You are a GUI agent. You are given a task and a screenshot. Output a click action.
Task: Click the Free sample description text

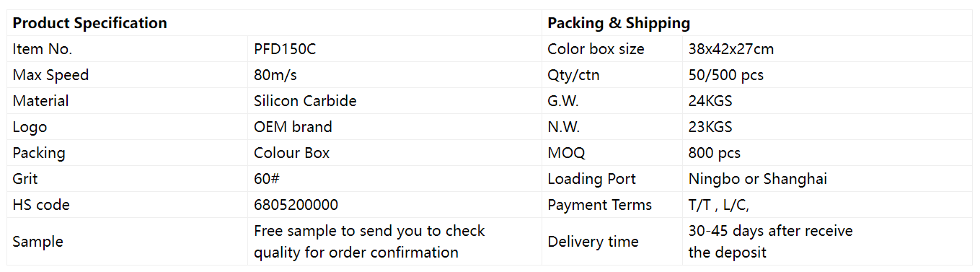(x=369, y=242)
